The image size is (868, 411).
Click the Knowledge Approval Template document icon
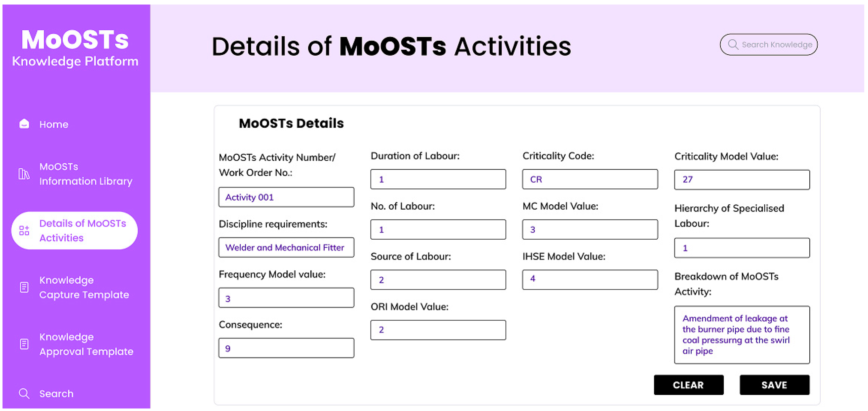[24, 344]
